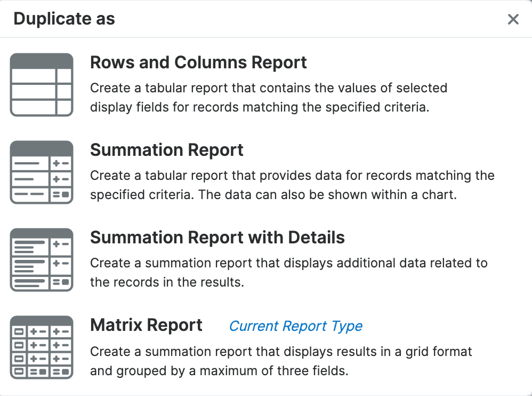The image size is (532, 396).
Task: Click the 'displays results in a grid format' line
Action: click(x=281, y=352)
